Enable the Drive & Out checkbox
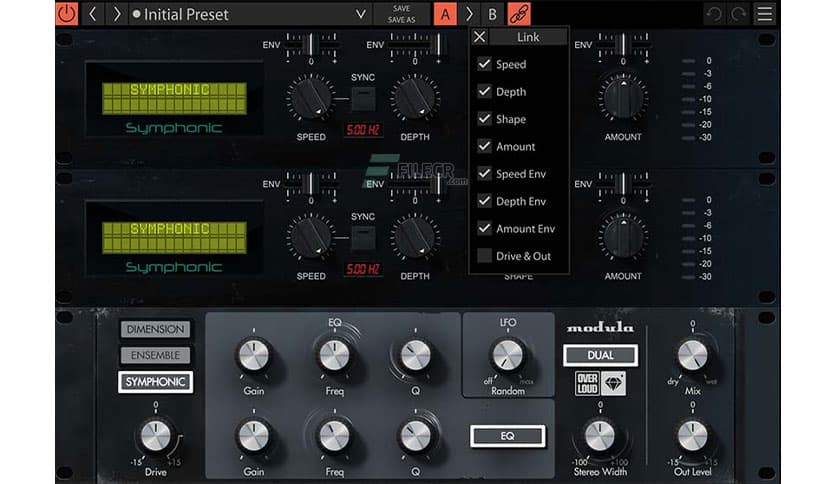 click(484, 255)
